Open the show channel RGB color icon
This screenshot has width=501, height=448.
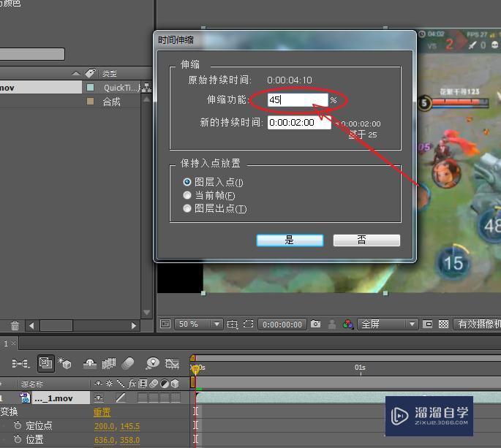tap(348, 324)
